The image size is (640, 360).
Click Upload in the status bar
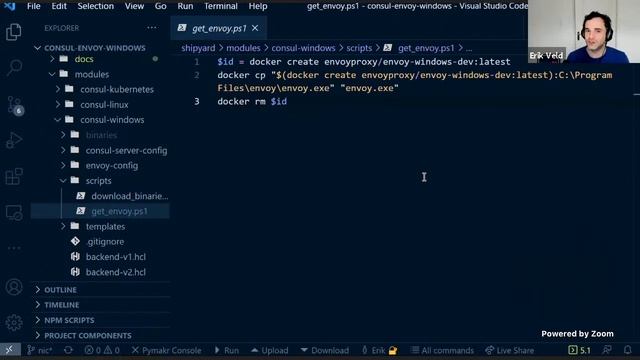tap(269, 350)
